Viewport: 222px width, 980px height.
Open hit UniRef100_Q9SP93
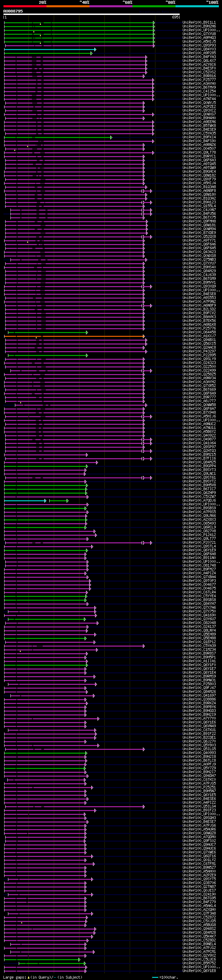(x=199, y=45)
